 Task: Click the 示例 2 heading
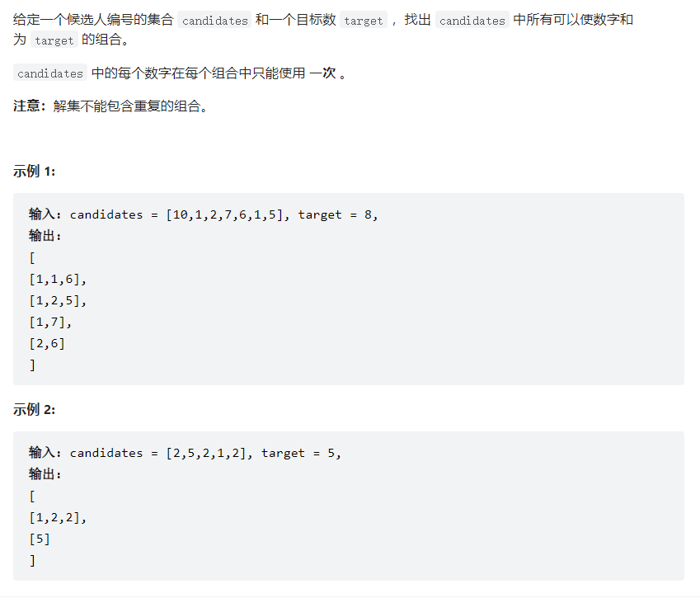(x=35, y=410)
